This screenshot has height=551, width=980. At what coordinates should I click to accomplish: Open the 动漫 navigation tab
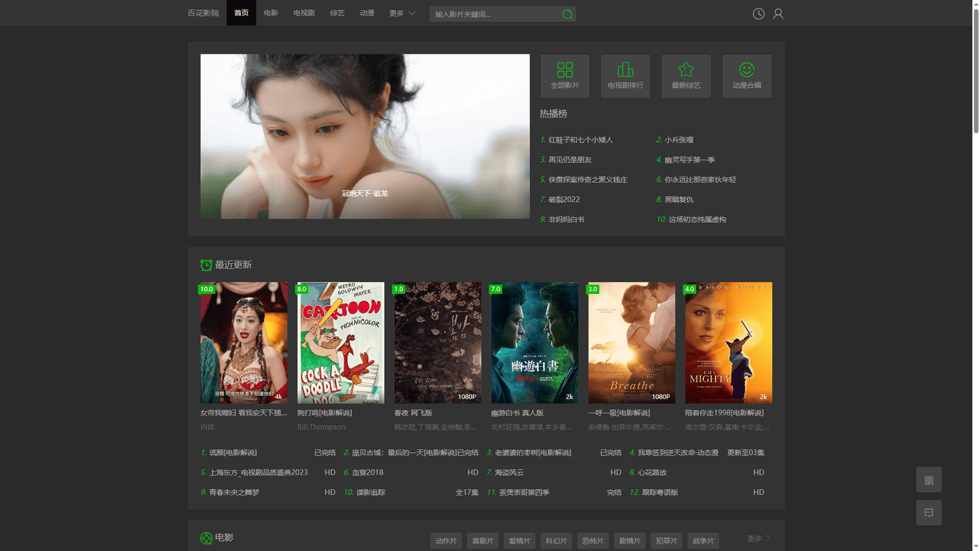click(367, 13)
